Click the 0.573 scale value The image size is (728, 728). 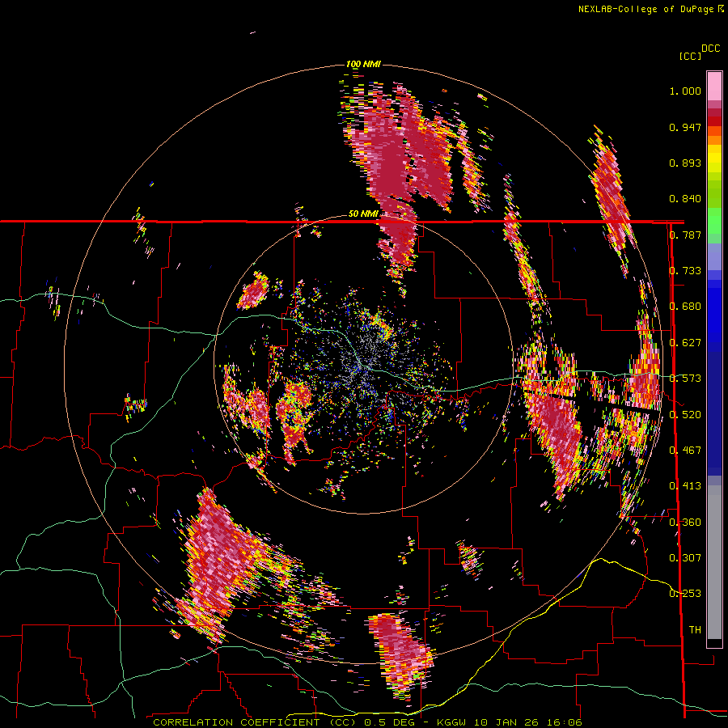point(685,379)
